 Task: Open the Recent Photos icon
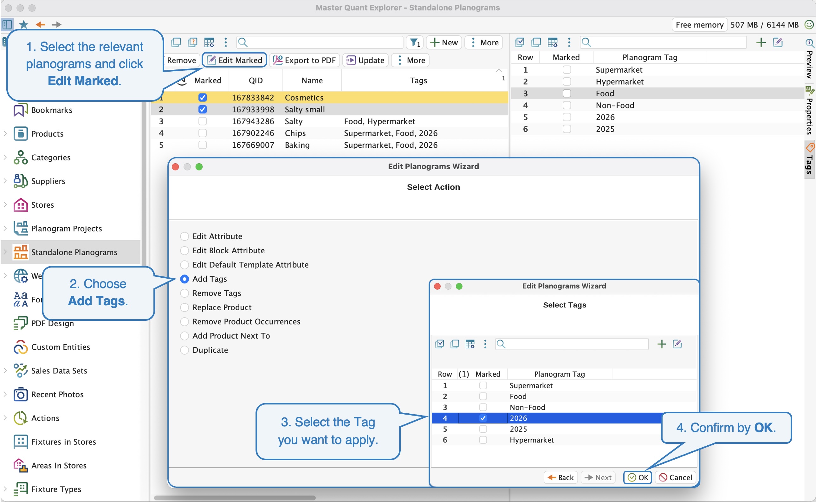(20, 394)
